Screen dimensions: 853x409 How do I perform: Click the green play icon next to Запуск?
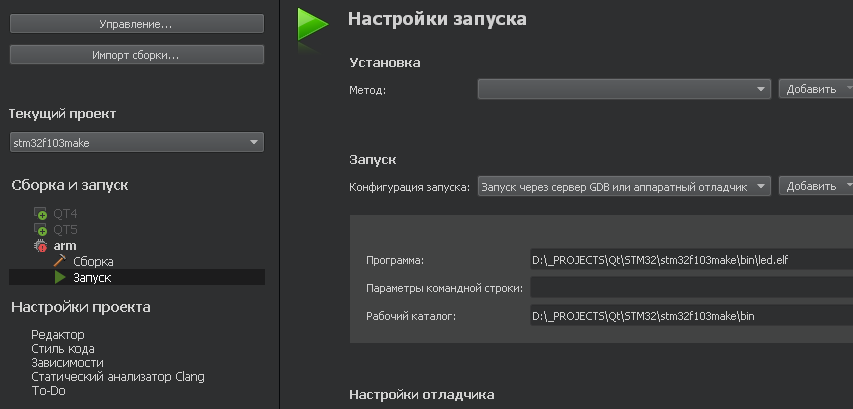pyautogui.click(x=60, y=277)
